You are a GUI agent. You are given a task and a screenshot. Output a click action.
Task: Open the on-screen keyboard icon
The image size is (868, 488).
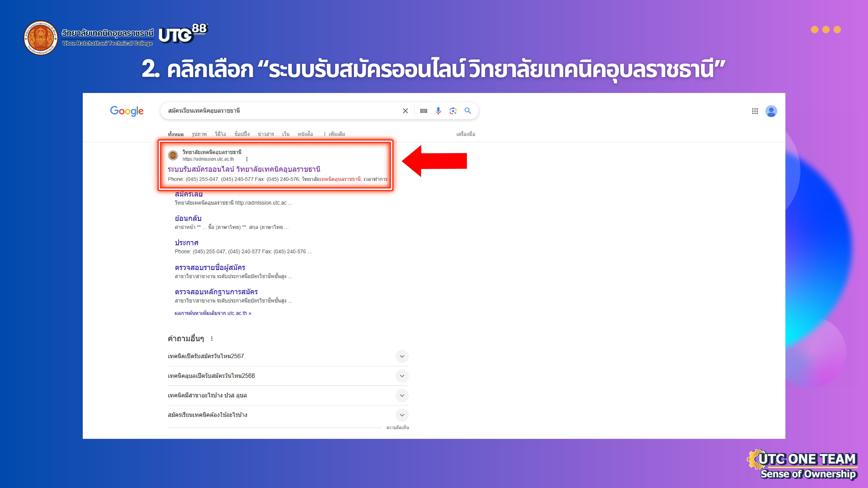(x=424, y=111)
